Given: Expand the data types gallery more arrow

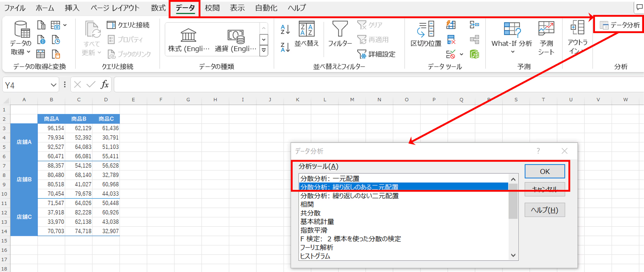Looking at the screenshot, I should [264, 51].
